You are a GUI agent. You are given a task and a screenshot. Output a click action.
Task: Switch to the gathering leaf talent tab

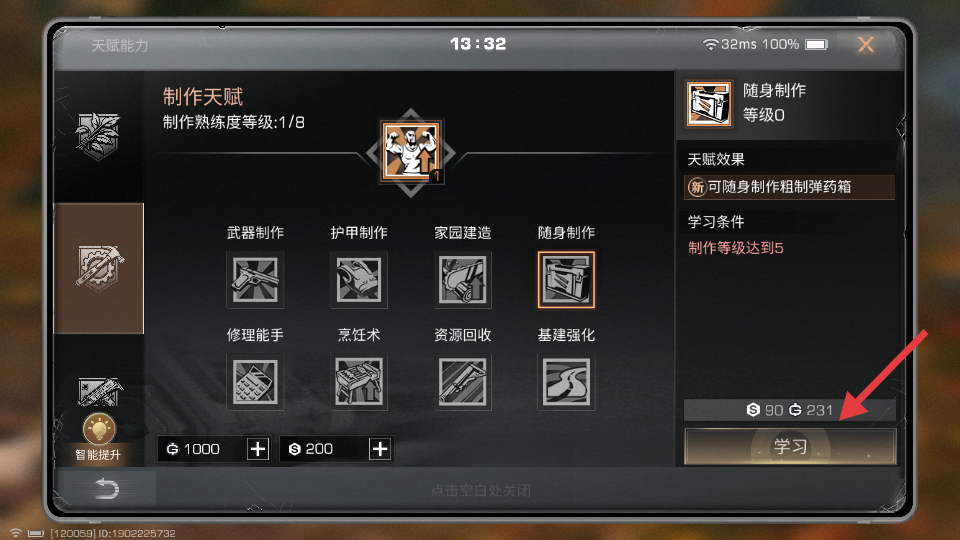point(98,136)
